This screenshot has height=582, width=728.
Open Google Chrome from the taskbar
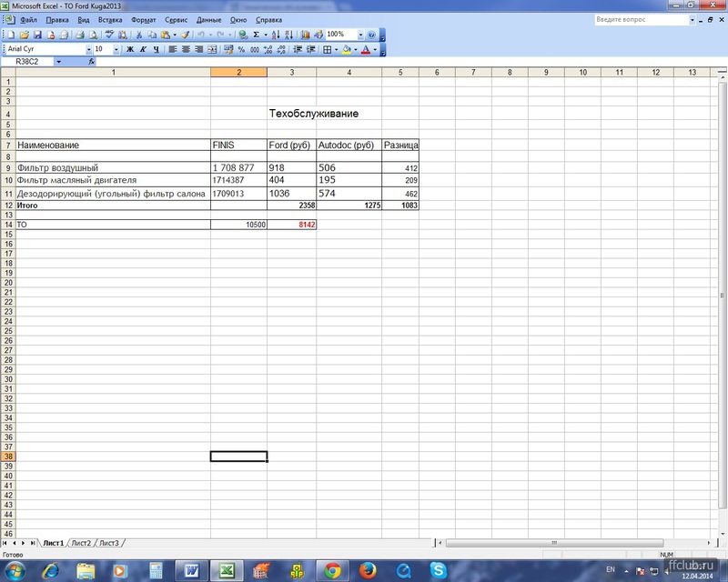click(332, 570)
